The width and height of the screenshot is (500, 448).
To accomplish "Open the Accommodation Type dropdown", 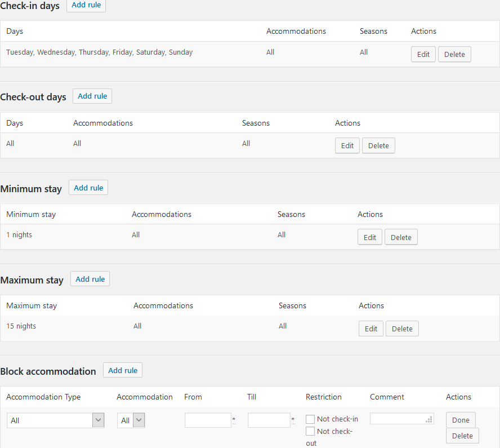I will click(x=56, y=420).
